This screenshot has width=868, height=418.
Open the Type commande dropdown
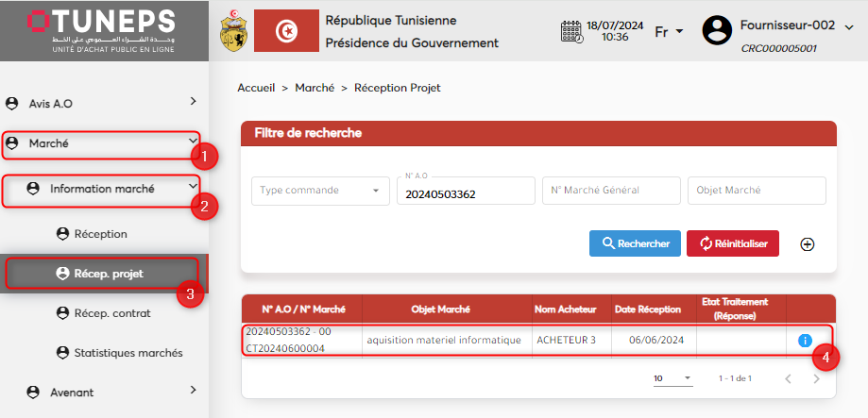(x=320, y=191)
